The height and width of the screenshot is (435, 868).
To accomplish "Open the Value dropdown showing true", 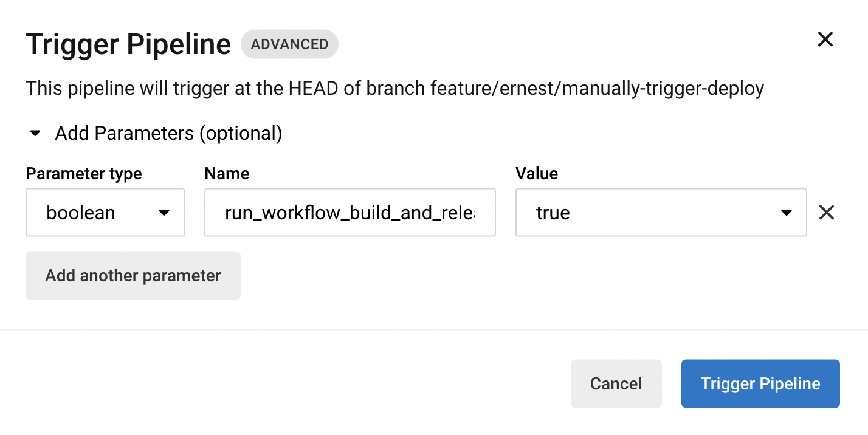I will click(661, 212).
